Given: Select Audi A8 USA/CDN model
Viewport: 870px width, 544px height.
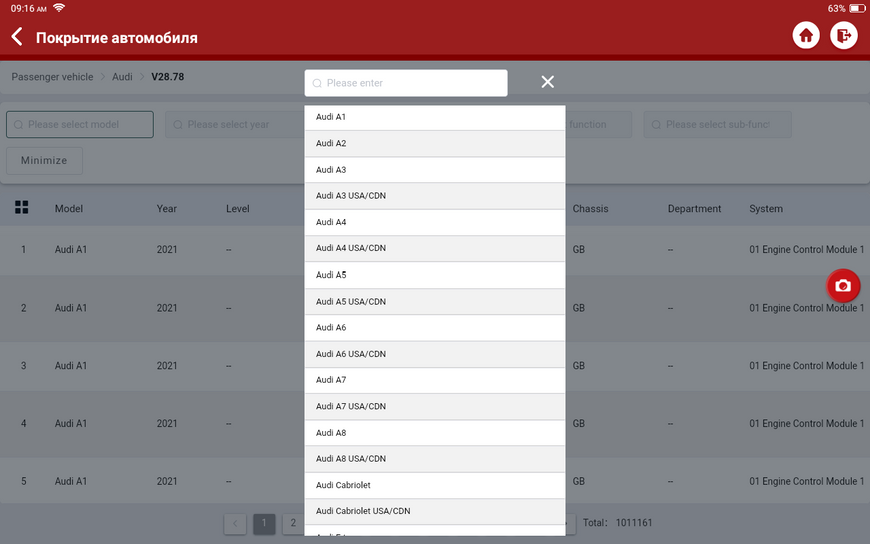Looking at the screenshot, I should point(434,459).
